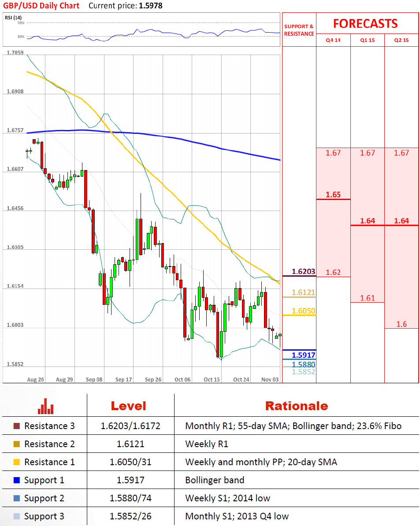
Task: Select the Q2 15 forecast column header
Action: click(401, 40)
